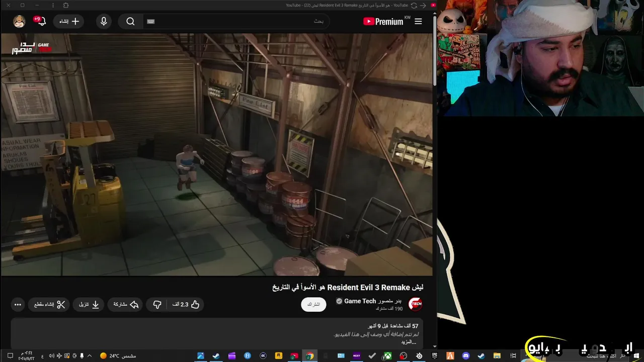The height and width of the screenshot is (362, 644).
Task: Open the browser extensions icon
Action: [x=66, y=5]
